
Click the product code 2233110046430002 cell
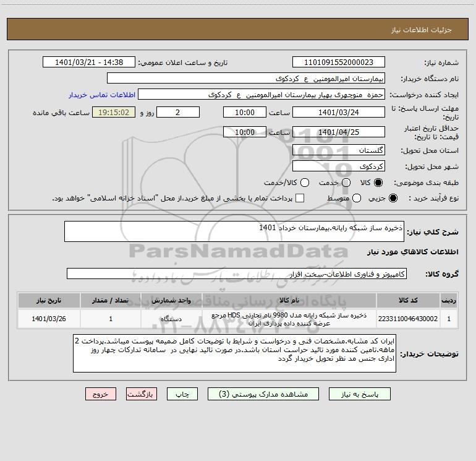tap(408, 319)
